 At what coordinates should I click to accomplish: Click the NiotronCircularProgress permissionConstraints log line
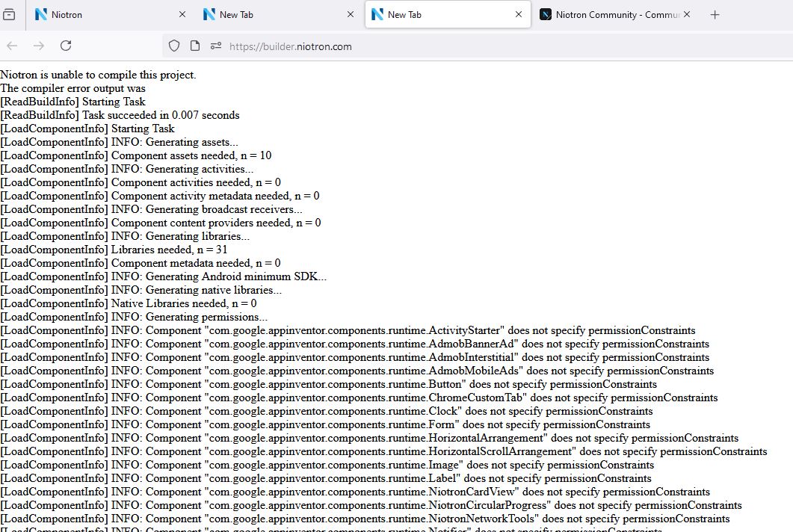371,505
